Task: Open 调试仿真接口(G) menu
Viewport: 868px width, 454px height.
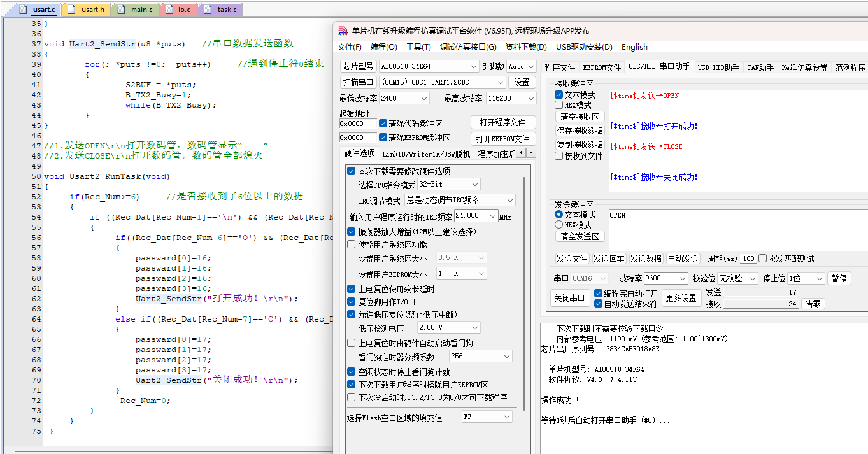Action: [468, 47]
